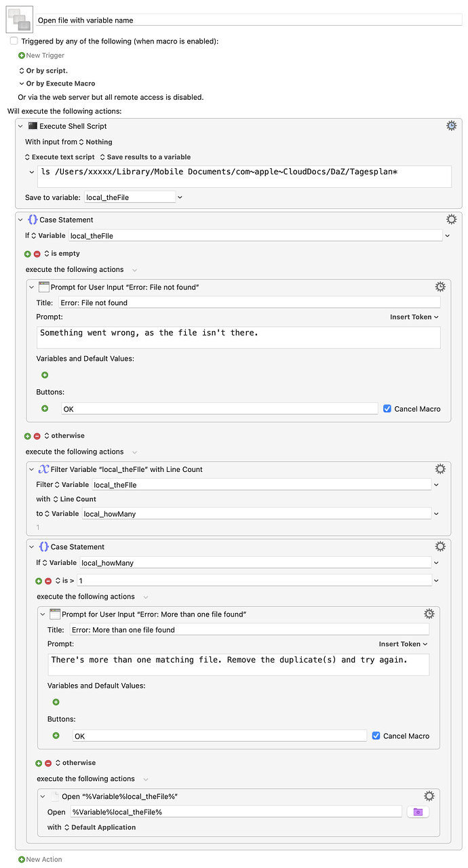This screenshot has height=868, width=468.
Task: Edit Title field 'Error: More than one file found'
Action: coord(249,629)
